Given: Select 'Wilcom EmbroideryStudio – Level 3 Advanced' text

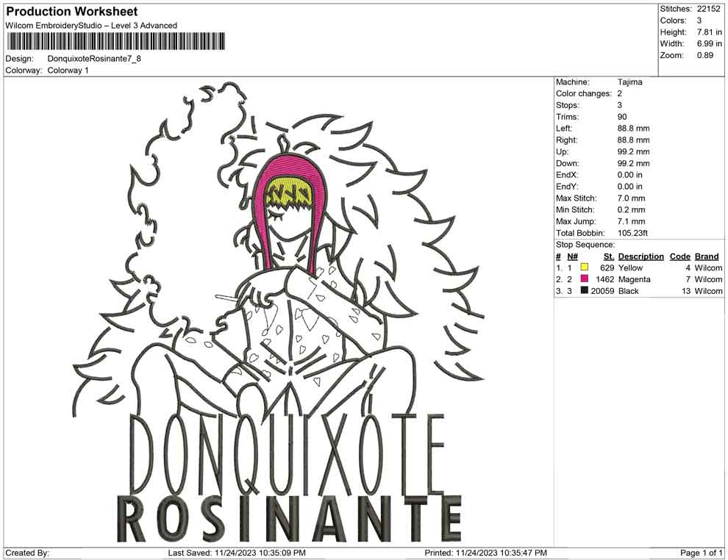Looking at the screenshot, I should pos(91,26).
